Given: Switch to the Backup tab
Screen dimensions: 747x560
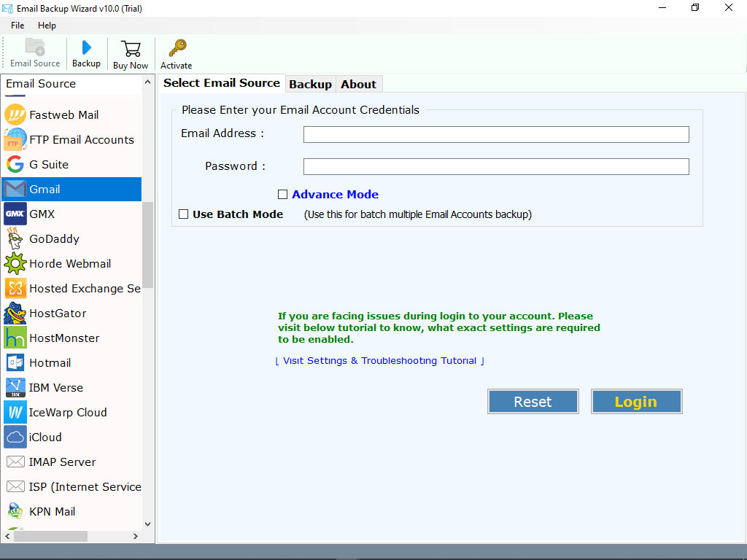Looking at the screenshot, I should pos(310,85).
